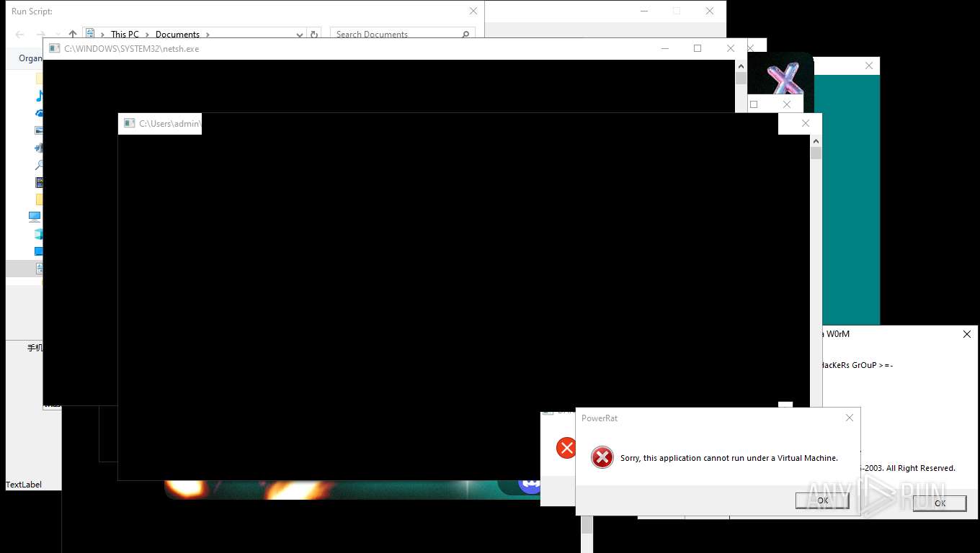This screenshot has width=980, height=553.
Task: Click C:\Users\admin console scrollbar up arrow
Action: (816, 141)
